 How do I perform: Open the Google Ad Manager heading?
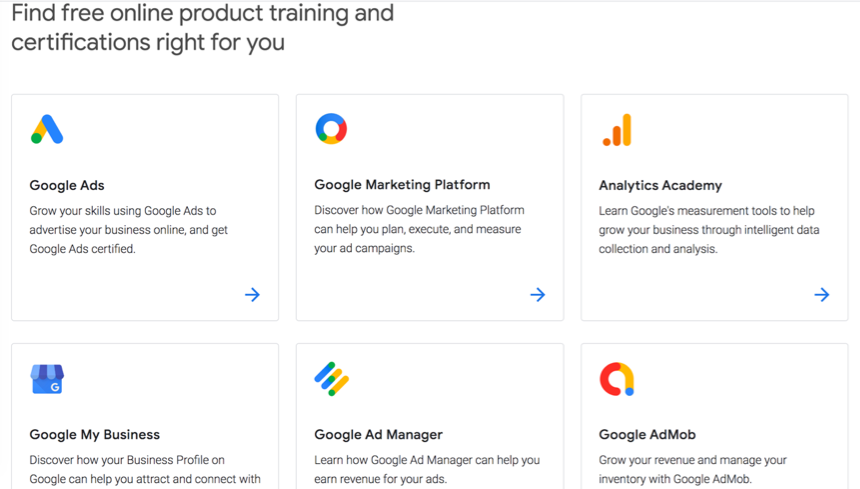378,435
